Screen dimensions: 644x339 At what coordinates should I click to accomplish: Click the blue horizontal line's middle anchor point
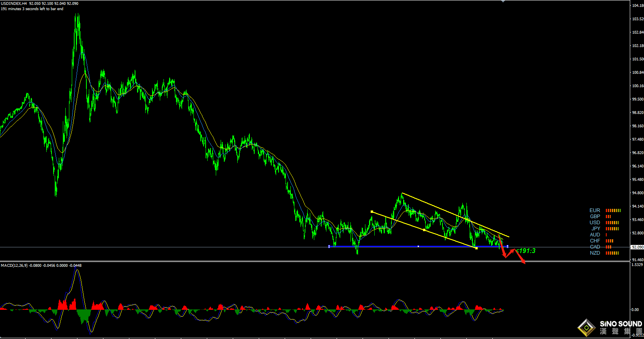click(x=418, y=246)
